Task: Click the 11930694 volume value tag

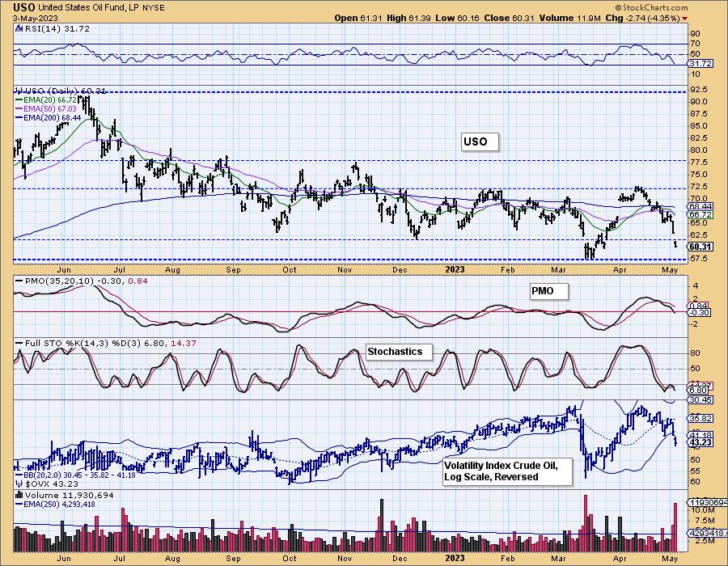Action: point(709,502)
